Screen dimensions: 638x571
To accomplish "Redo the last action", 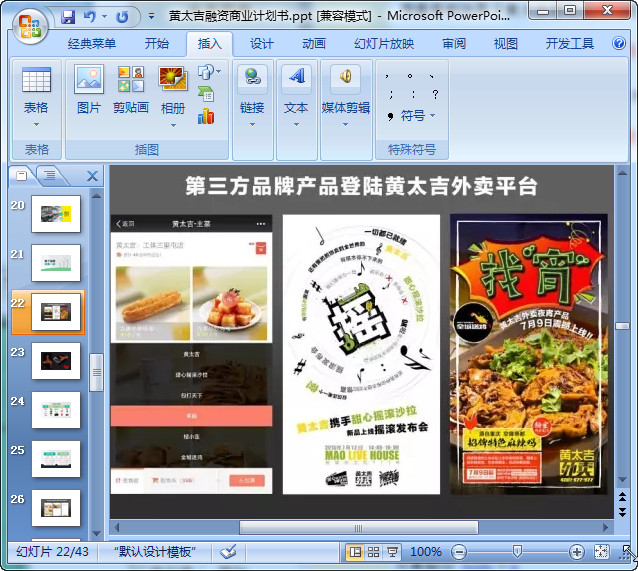I will [x=122, y=17].
